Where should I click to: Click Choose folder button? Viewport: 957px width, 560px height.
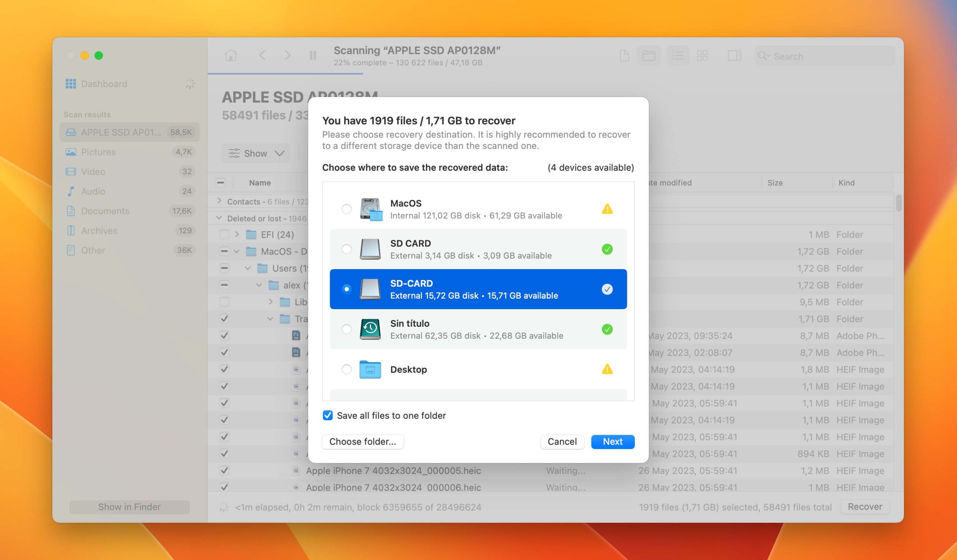click(362, 441)
